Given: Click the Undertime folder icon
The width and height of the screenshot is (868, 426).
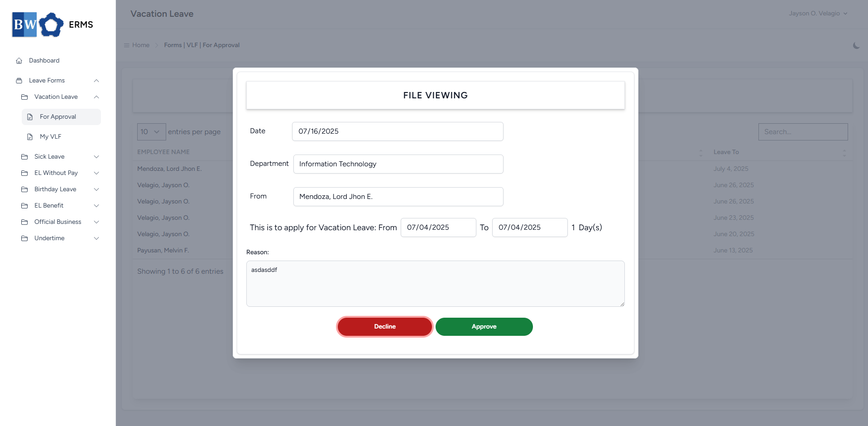Looking at the screenshot, I should coord(24,238).
